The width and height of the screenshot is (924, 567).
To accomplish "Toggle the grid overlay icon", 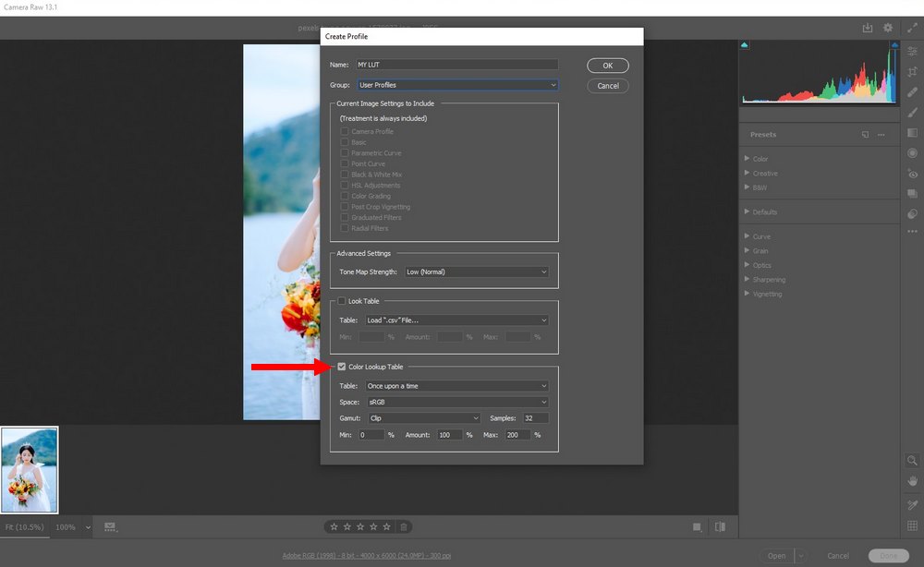I will tap(912, 525).
